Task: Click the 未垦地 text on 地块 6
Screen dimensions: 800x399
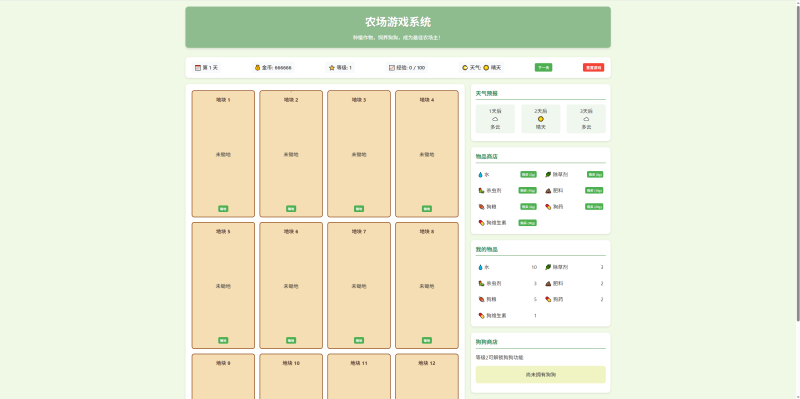Action: (291, 286)
